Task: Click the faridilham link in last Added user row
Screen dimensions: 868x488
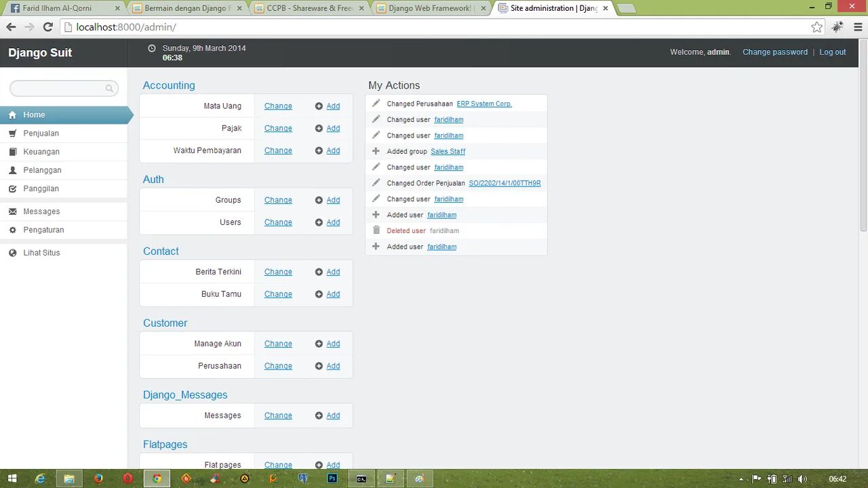Action: (441, 247)
